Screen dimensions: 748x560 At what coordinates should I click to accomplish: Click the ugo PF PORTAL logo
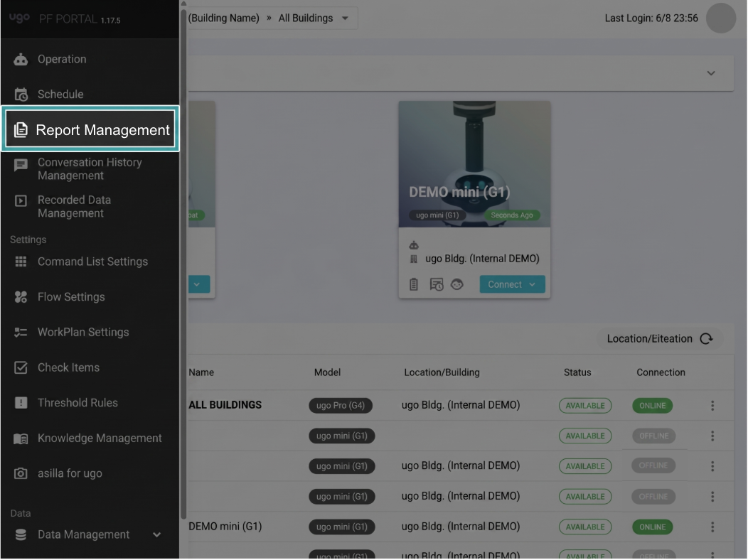coord(65,19)
